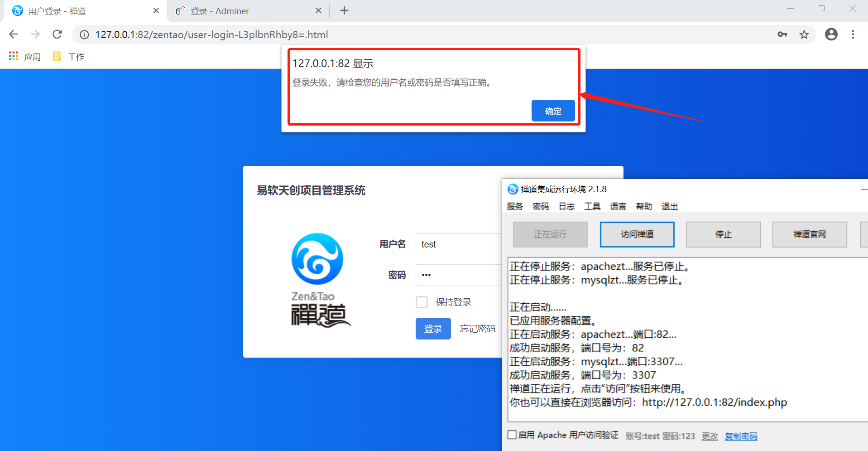The image size is (868, 451).
Task: Click the log line with http://127.0.0.1:82/index.php
Action: 648,403
